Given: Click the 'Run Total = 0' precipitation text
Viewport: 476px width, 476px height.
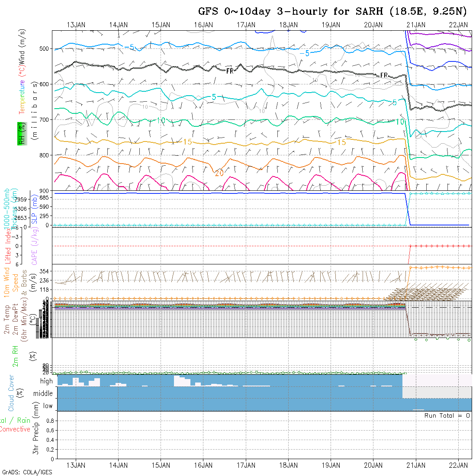Looking at the screenshot, I should [447, 415].
